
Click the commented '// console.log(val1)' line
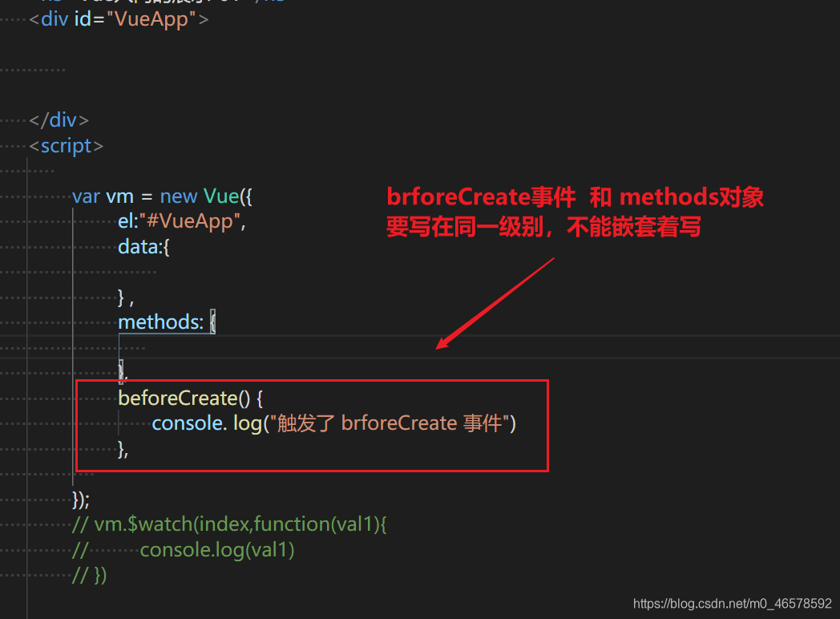coord(184,550)
